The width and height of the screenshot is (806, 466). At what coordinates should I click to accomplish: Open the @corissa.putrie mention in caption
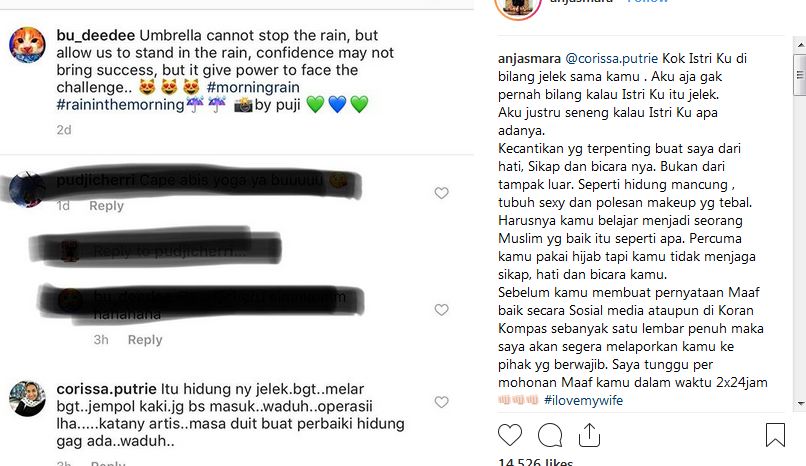pos(612,59)
